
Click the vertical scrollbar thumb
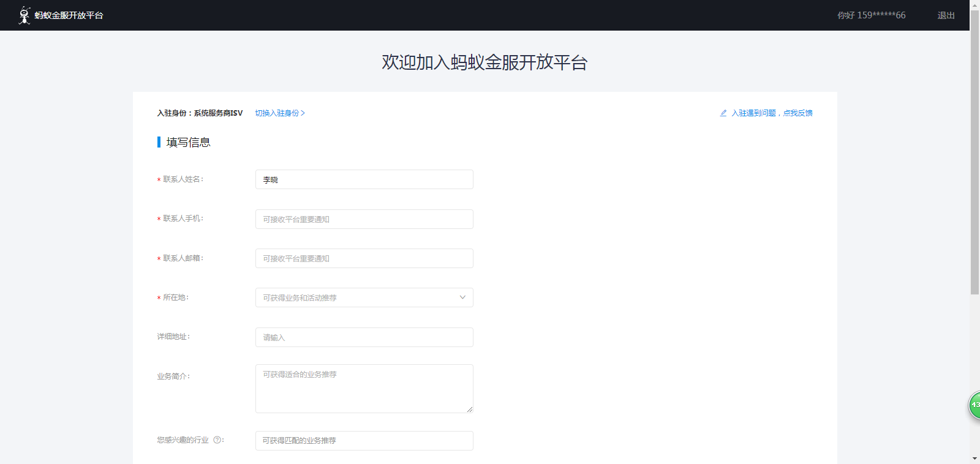[974, 153]
